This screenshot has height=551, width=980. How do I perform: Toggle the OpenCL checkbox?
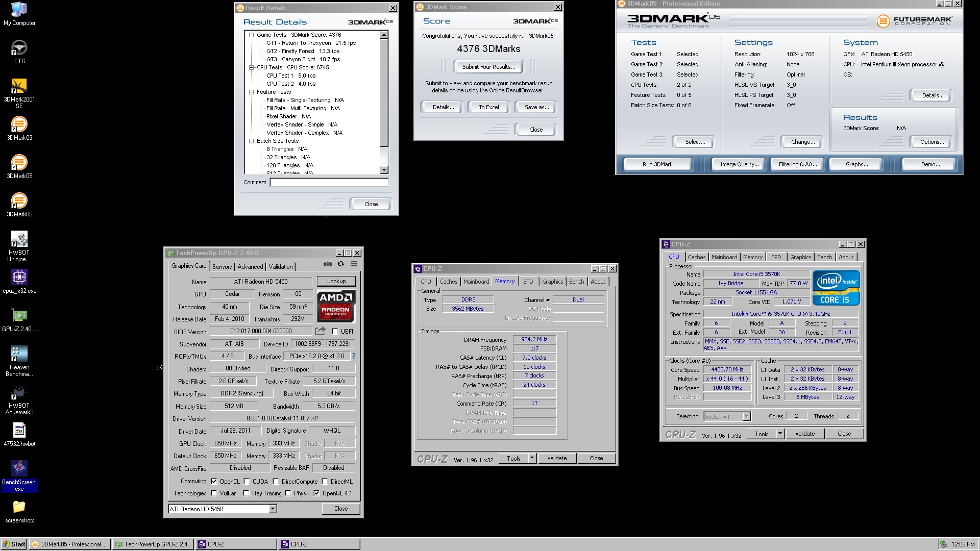tap(214, 481)
